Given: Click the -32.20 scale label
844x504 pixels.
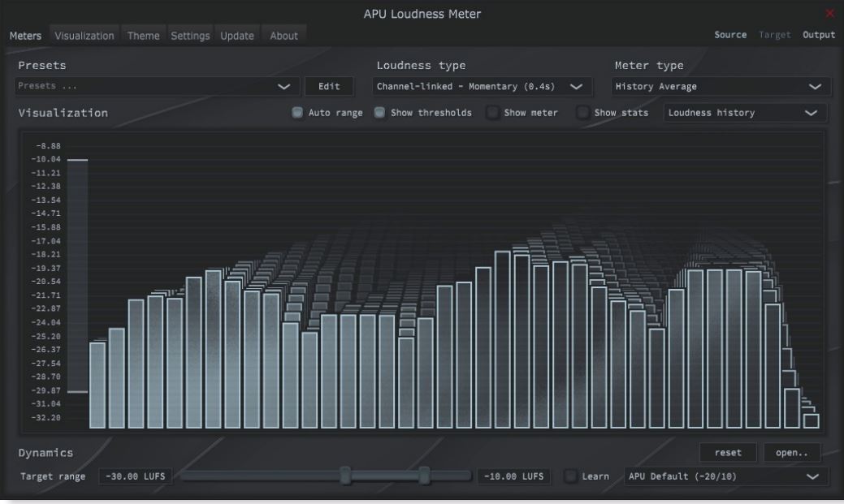Looking at the screenshot, I should click(x=45, y=417).
